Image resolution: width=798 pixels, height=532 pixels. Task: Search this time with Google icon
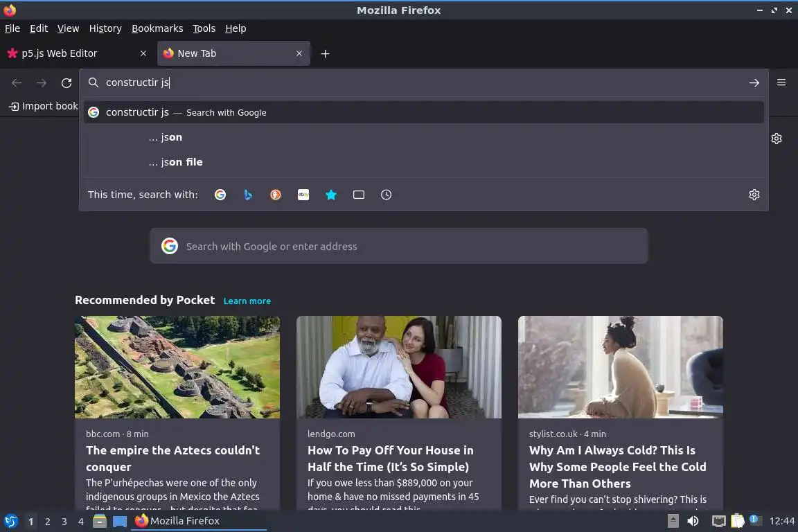tap(220, 195)
